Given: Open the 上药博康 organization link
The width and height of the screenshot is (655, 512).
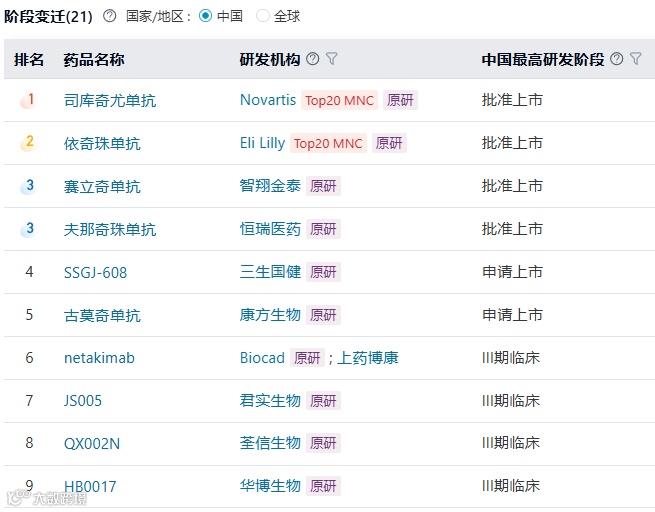Looking at the screenshot, I should pos(368,358).
